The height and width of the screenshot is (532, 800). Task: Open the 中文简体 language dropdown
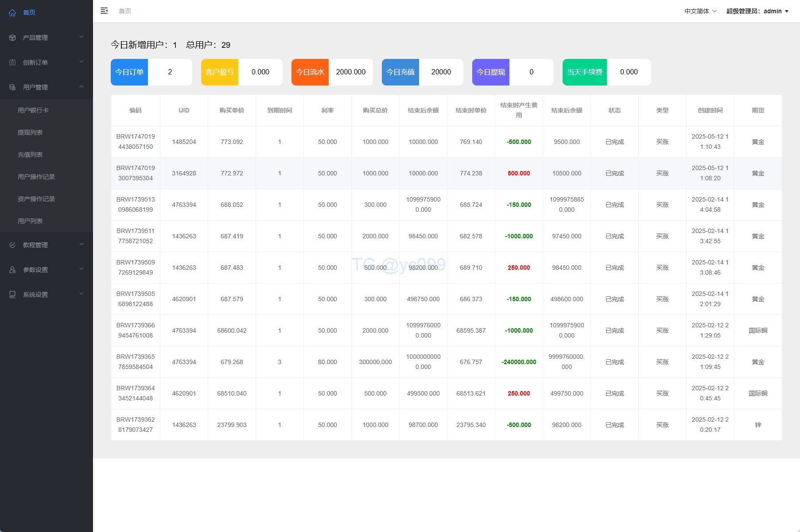700,11
